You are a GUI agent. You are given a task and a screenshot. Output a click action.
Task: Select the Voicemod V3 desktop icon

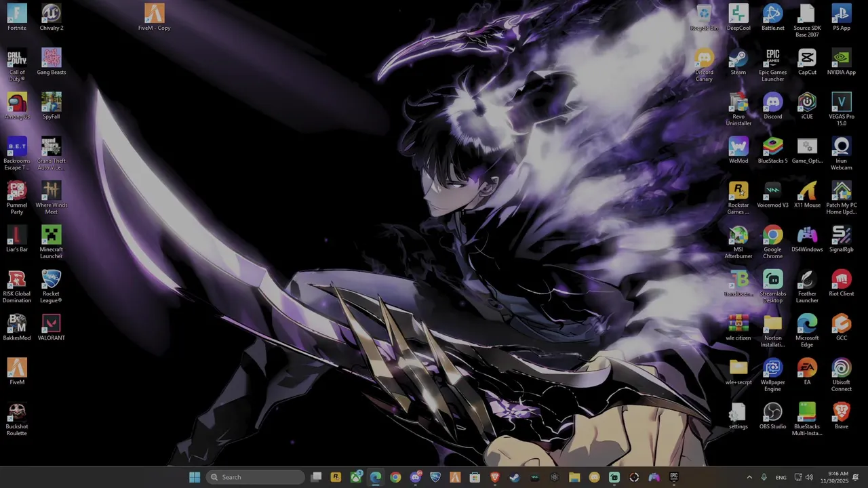(773, 195)
